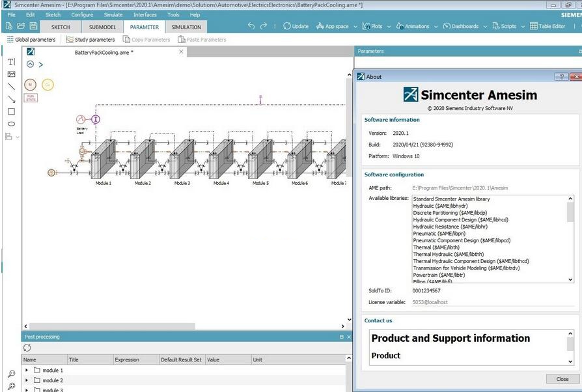Open the Animations tool
The image size is (582, 392).
(412, 26)
